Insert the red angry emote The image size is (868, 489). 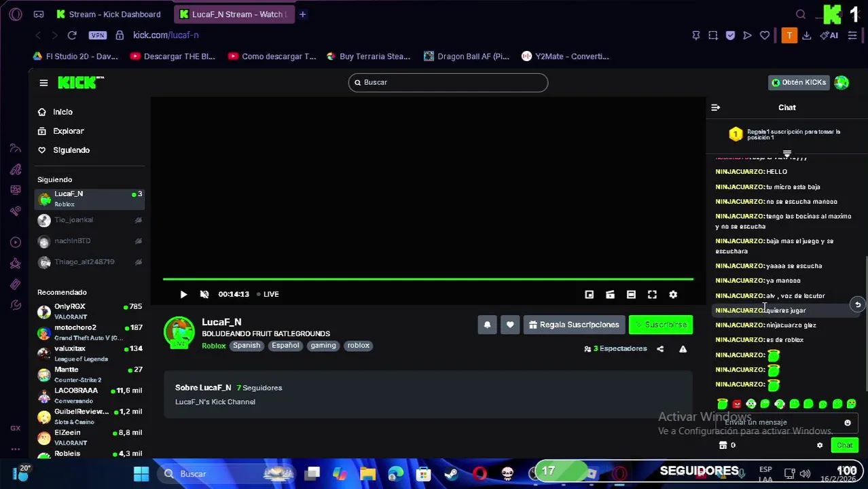click(x=737, y=404)
